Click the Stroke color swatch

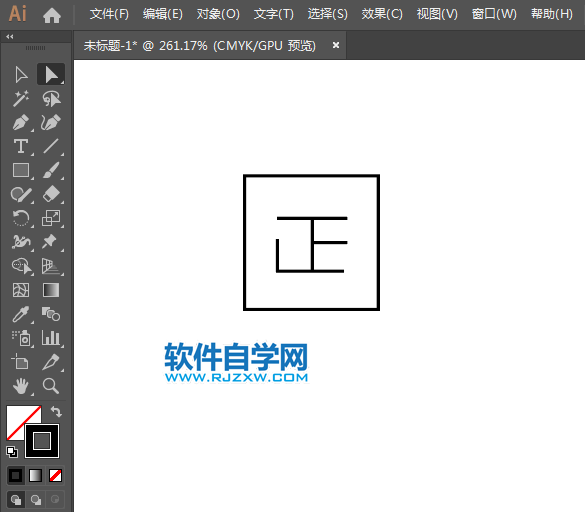42,441
